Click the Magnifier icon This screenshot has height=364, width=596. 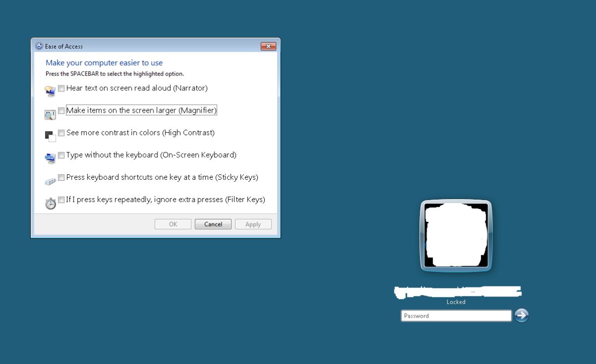tap(50, 115)
